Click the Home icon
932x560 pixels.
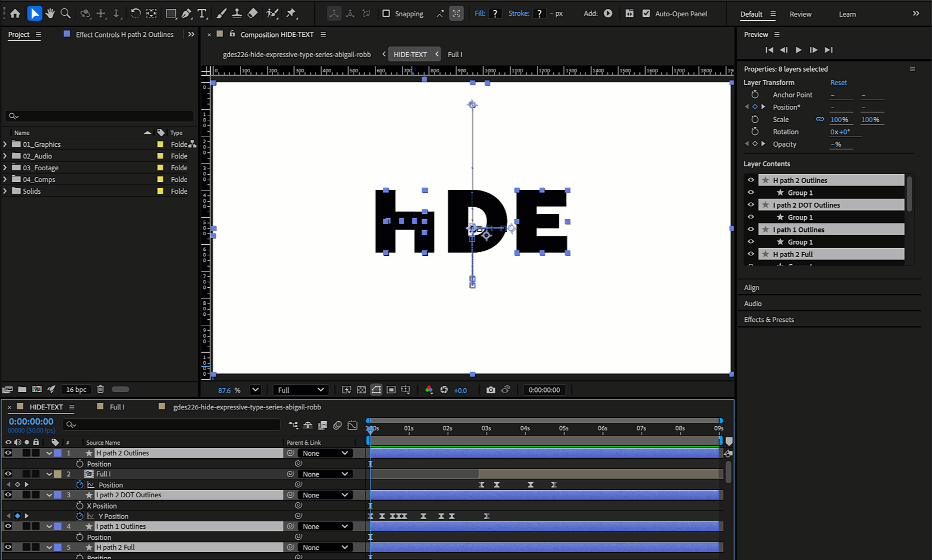[15, 13]
